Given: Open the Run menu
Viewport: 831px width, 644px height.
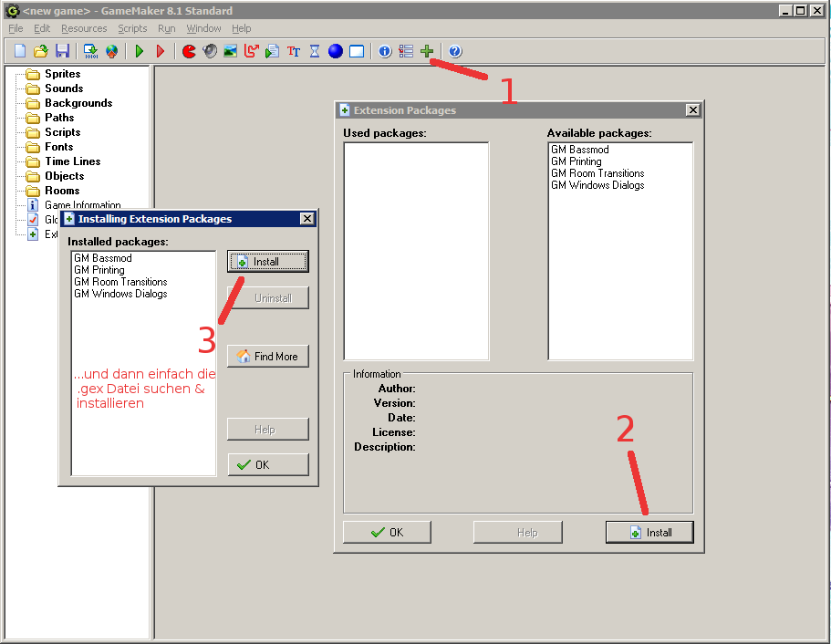Looking at the screenshot, I should (x=166, y=28).
